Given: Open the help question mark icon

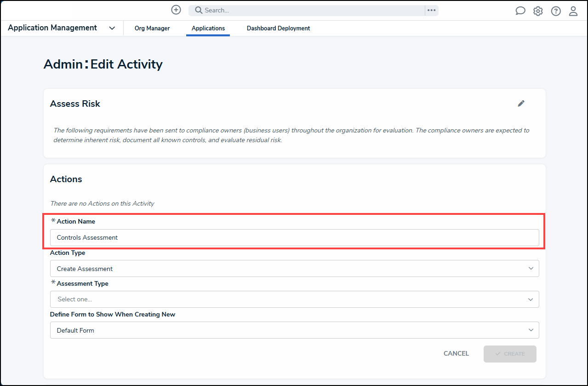Looking at the screenshot, I should click(x=556, y=11).
